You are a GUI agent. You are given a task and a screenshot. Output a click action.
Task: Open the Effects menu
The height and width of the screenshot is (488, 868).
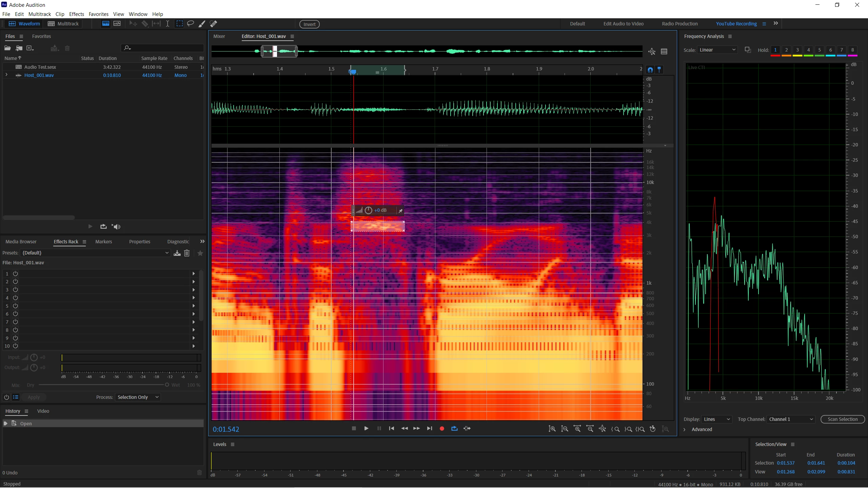click(76, 14)
